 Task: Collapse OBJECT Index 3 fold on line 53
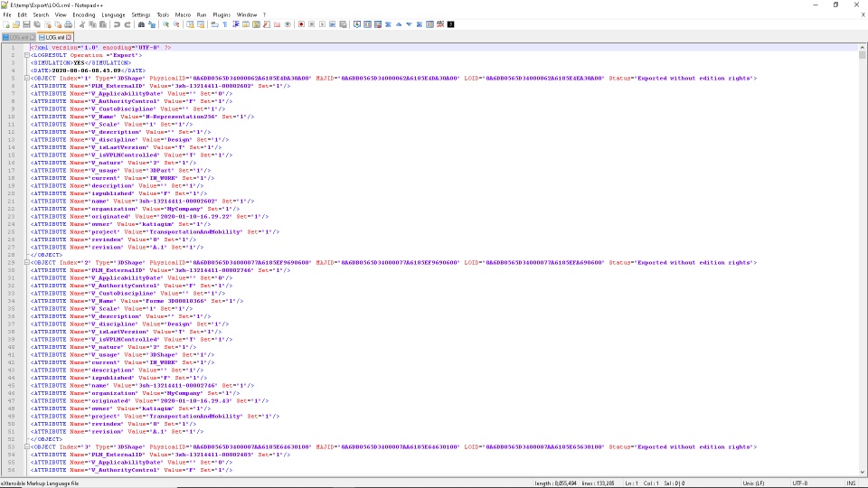[26, 447]
